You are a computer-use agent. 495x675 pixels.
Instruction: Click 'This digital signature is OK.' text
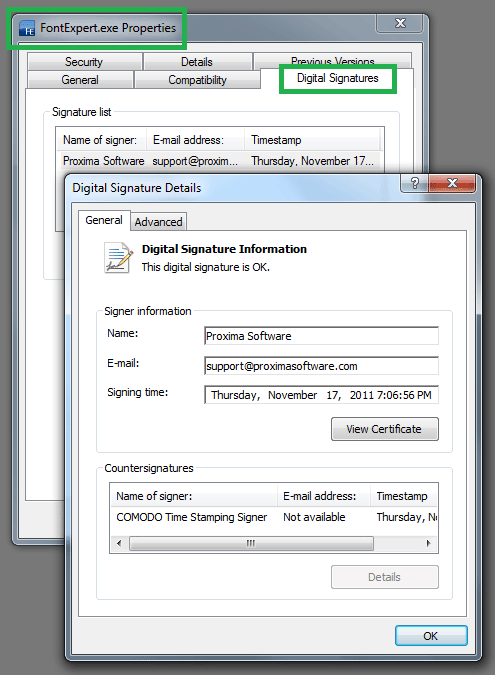tap(206, 267)
